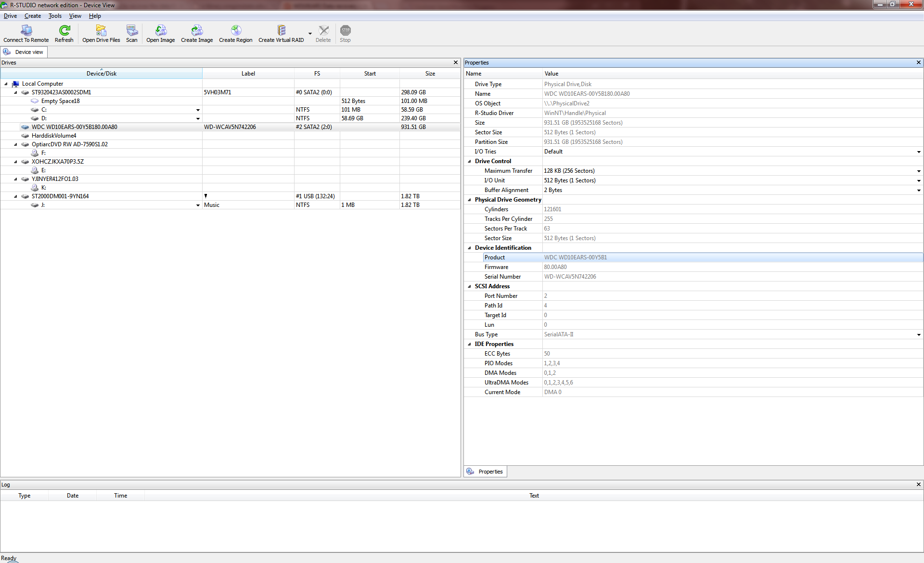Collapse the SCSI Address property group

470,286
